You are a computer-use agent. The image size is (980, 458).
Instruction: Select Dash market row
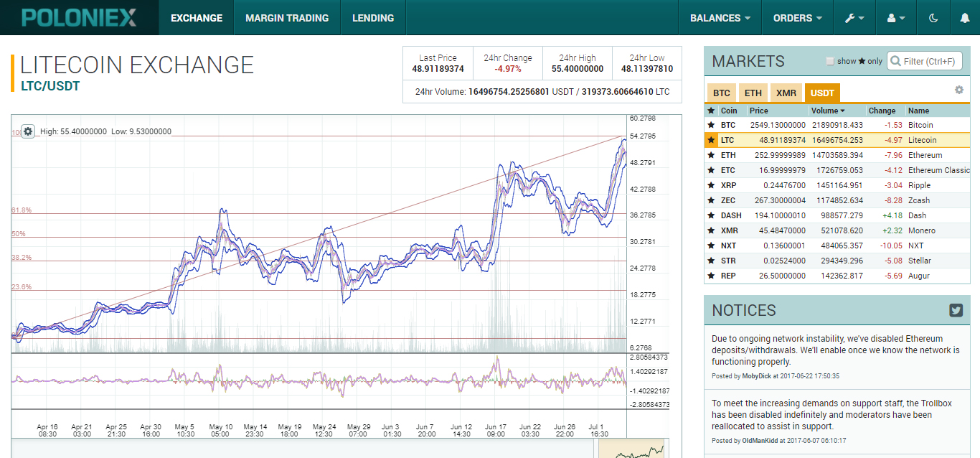837,215
